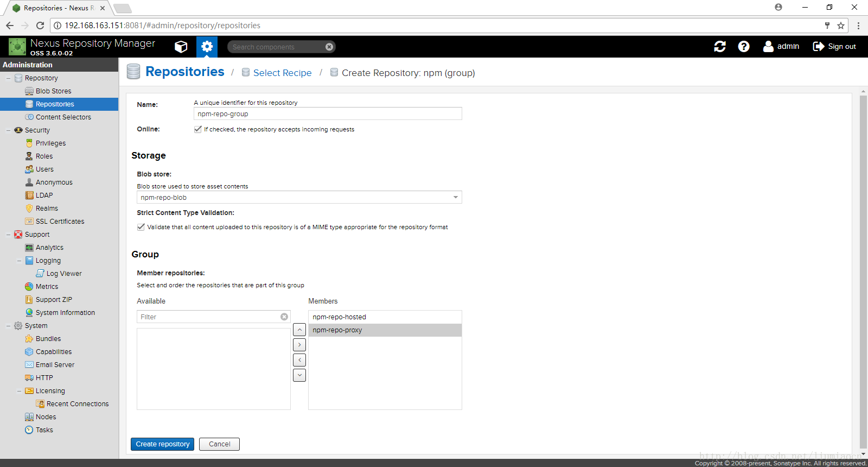The image size is (868, 467).
Task: Open LDAP settings
Action: pyautogui.click(x=44, y=195)
